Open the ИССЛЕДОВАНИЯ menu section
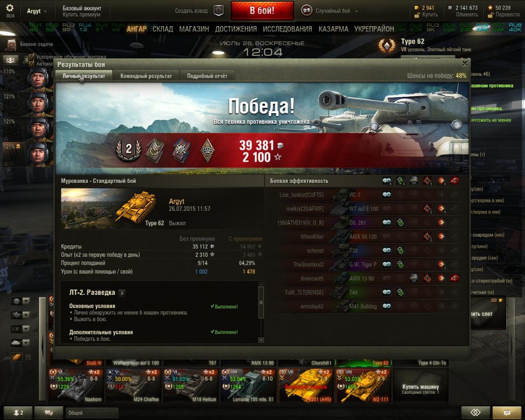 click(287, 29)
